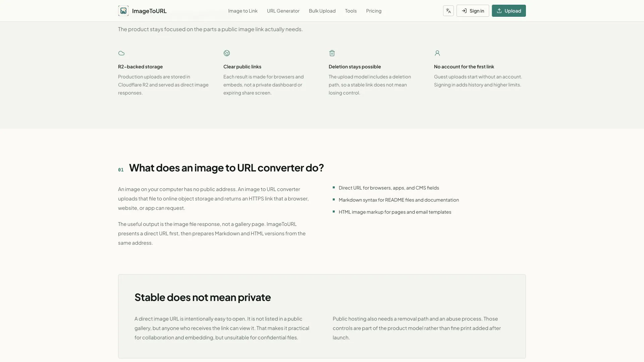The image size is (644, 362).
Task: Click paragraph starting An image on your computer
Action: click(x=213, y=198)
